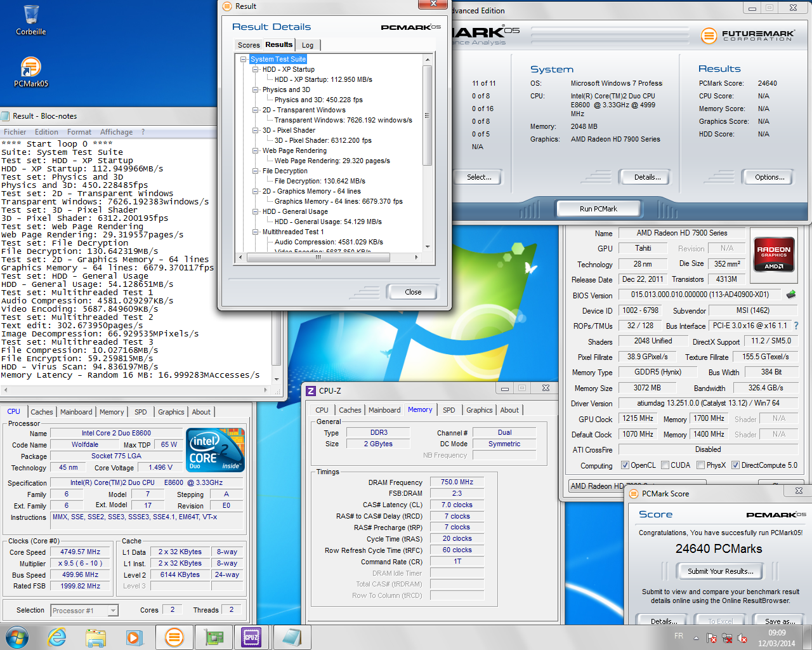Image resolution: width=812 pixels, height=650 pixels.
Task: Click the PCMark Score dialog title icon
Action: (x=633, y=493)
